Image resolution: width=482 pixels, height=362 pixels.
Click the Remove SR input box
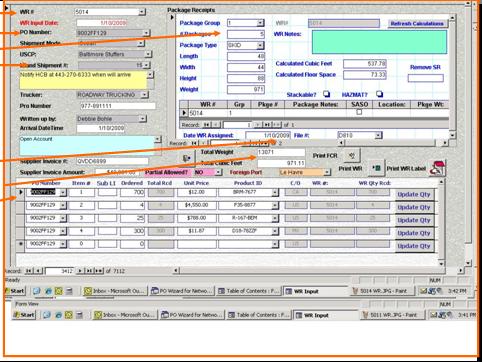[x=426, y=78]
